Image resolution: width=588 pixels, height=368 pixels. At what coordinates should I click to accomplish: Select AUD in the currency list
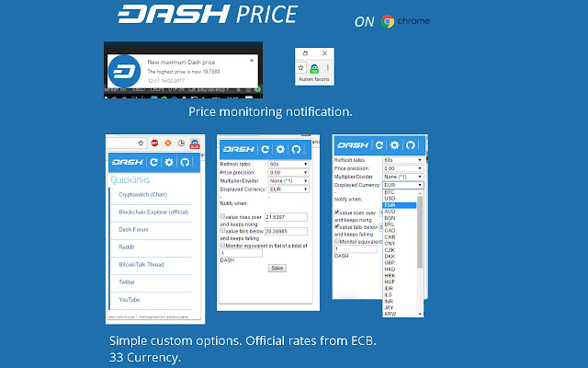click(400, 212)
